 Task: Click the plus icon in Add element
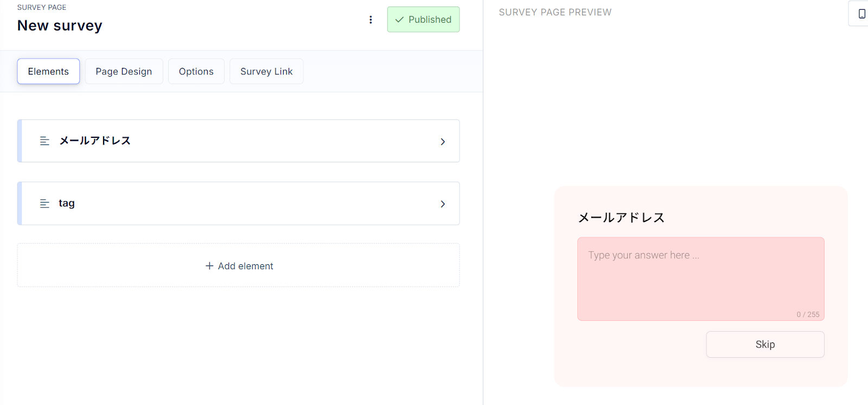click(x=209, y=265)
